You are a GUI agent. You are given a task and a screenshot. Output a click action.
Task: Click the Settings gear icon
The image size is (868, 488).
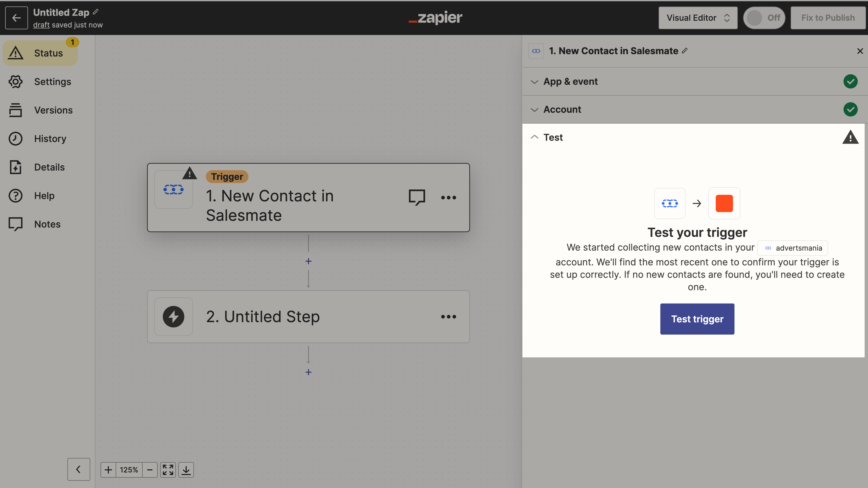coord(16,81)
